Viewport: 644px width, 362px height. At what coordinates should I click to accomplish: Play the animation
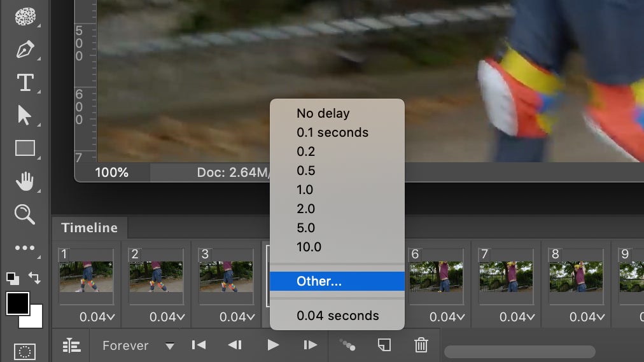coord(273,345)
